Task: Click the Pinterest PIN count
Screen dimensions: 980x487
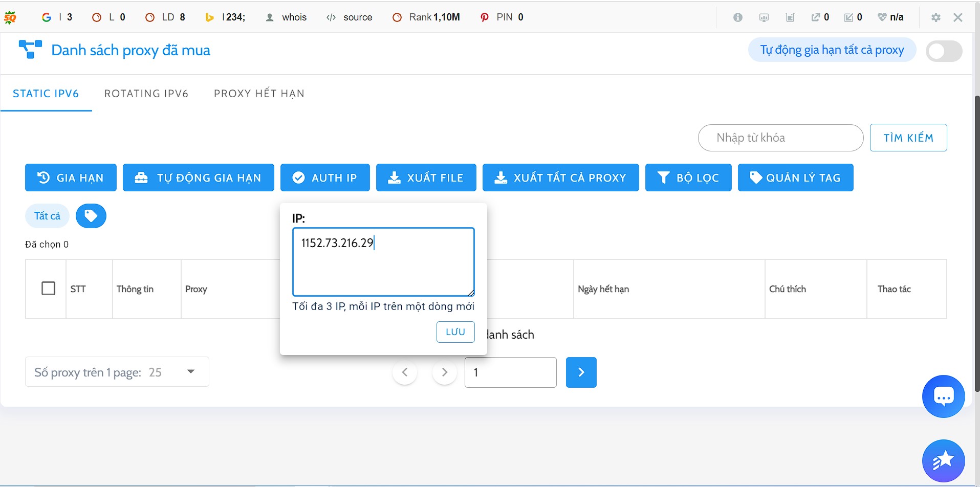Action: coord(502,17)
